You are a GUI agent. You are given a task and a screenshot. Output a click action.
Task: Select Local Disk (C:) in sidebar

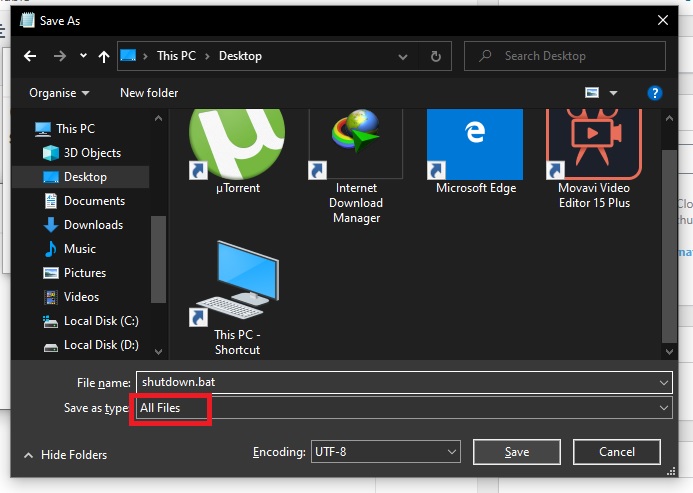click(x=101, y=321)
